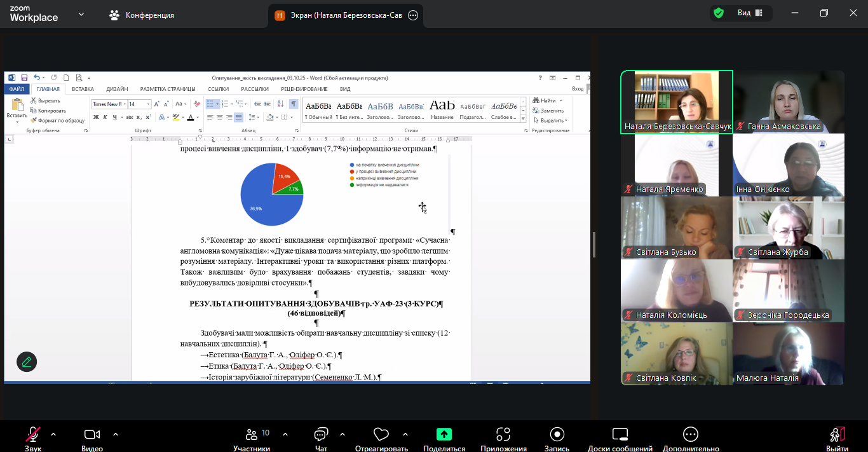Leave the meeting with Выйти
This screenshot has width=868, height=452.
[x=837, y=436]
